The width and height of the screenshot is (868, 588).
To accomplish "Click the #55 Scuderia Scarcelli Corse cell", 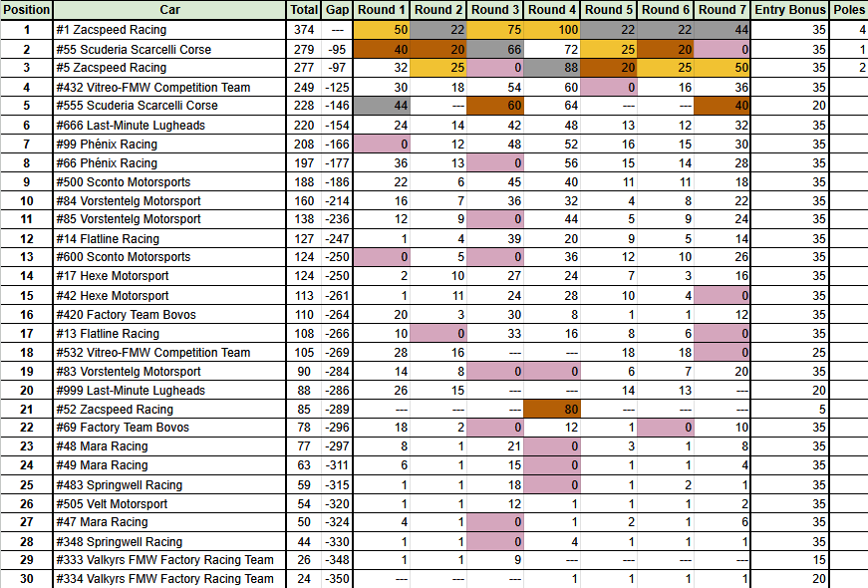I will click(x=169, y=49).
